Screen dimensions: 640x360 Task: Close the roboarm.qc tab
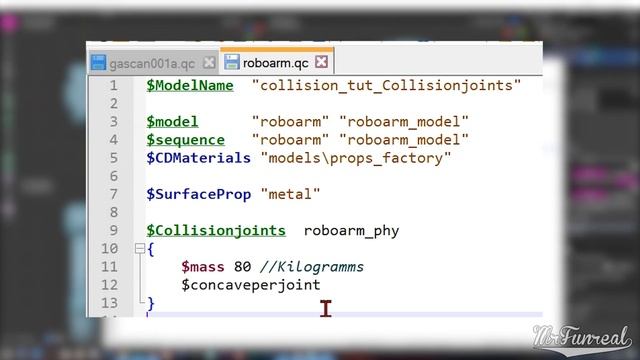tap(322, 62)
